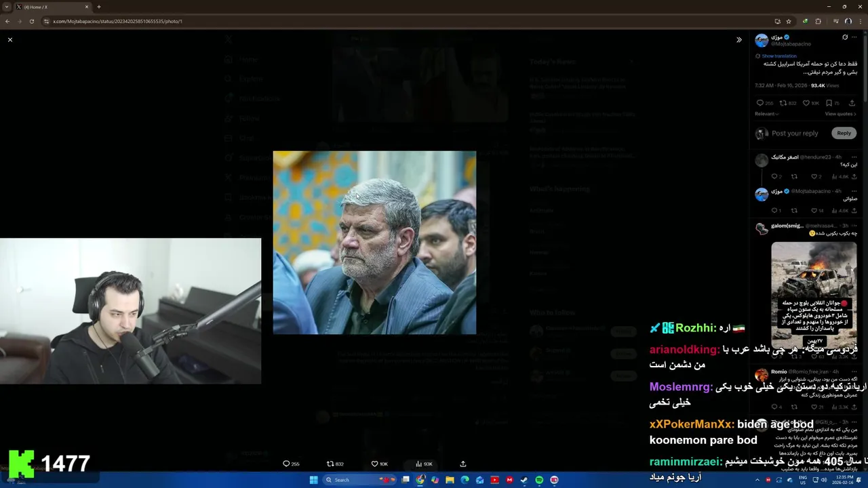Like the @Mojtabapacino 4h reply with 14 likes
The image size is (868, 488).
pyautogui.click(x=815, y=211)
